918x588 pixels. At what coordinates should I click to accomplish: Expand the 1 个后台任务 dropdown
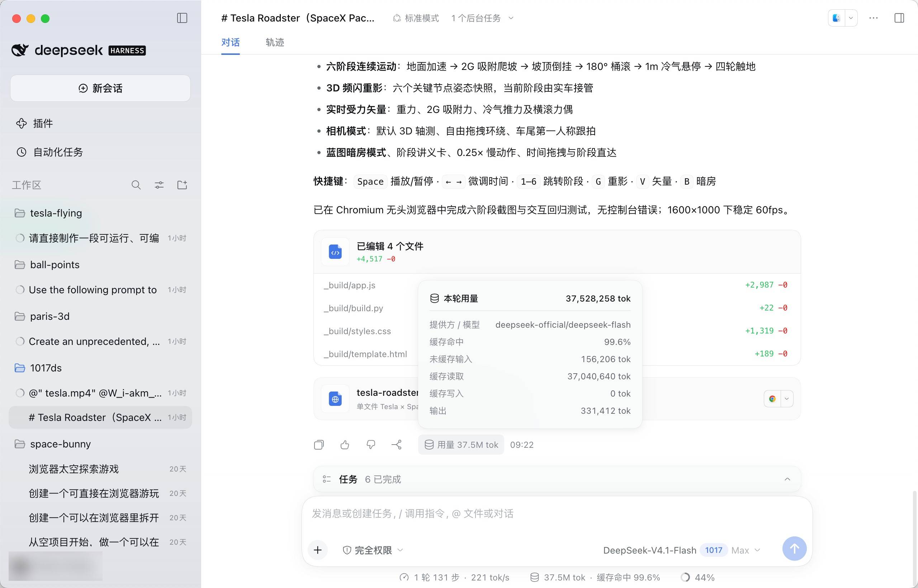click(x=482, y=18)
